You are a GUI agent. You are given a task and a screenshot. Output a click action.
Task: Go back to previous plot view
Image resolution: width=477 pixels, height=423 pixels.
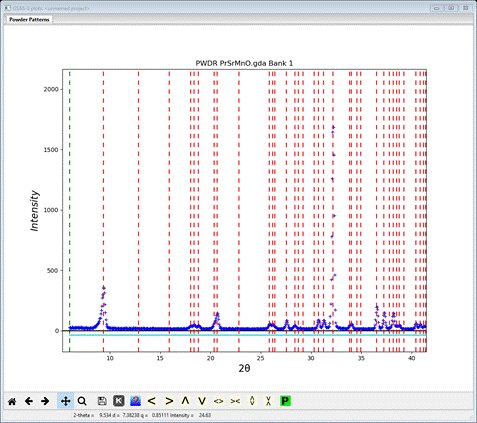[29, 401]
